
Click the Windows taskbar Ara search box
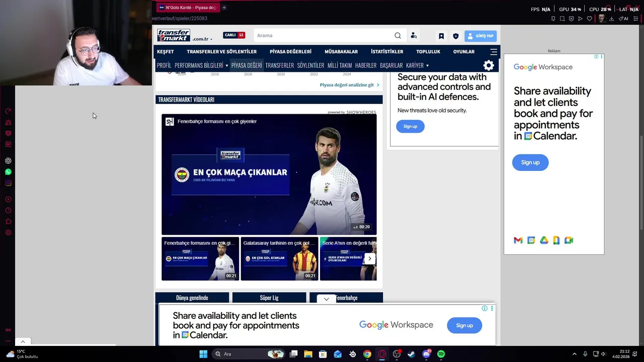pyautogui.click(x=249, y=354)
